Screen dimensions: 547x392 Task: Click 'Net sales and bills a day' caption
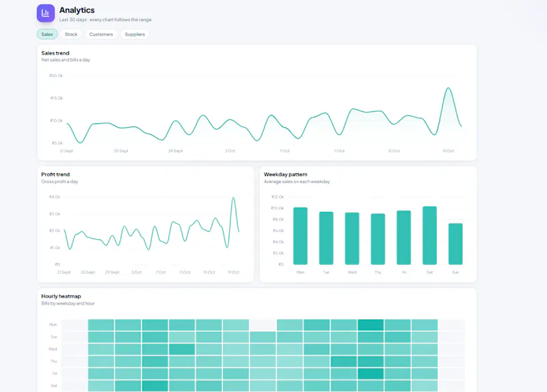tap(66, 60)
